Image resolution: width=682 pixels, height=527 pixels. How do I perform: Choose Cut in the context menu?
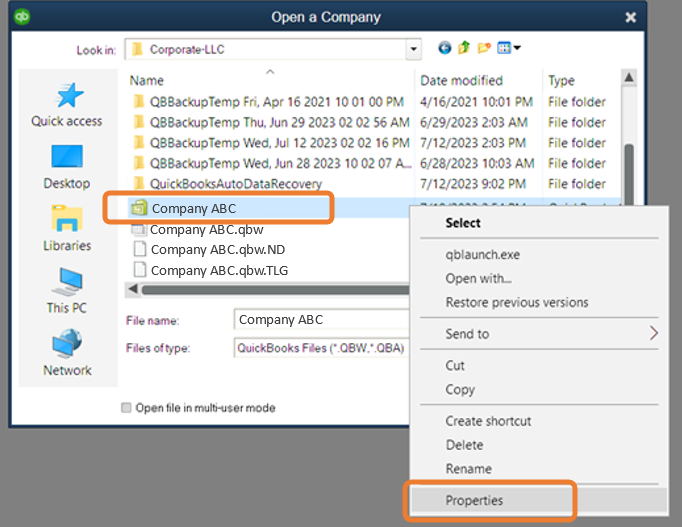pyautogui.click(x=455, y=366)
